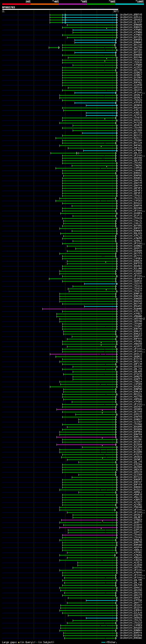Click the orange ~40% identity legend segment
This screenshot has height=644, width=146.
click(x=45, y=4)
